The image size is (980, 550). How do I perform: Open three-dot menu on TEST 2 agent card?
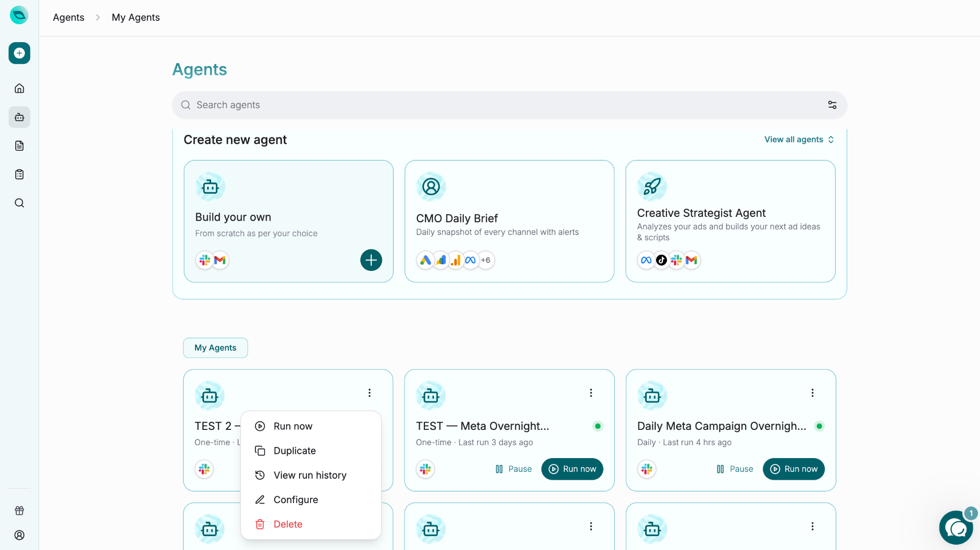pos(369,393)
